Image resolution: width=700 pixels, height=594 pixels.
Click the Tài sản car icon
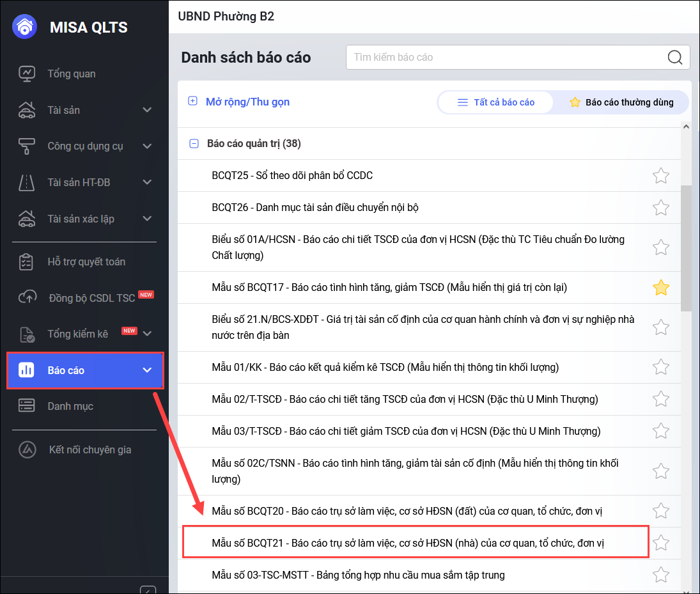tap(27, 110)
